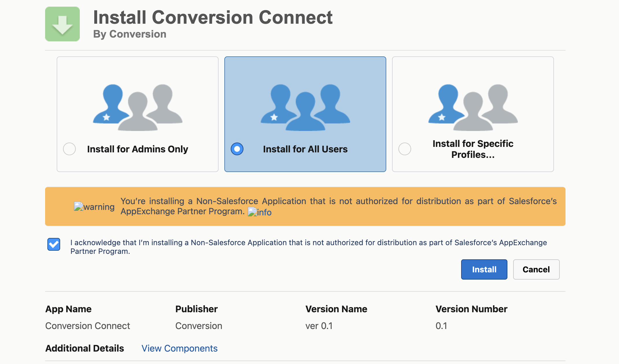This screenshot has width=619, height=364.
Task: Click the green download arrow package icon
Action: click(x=62, y=24)
